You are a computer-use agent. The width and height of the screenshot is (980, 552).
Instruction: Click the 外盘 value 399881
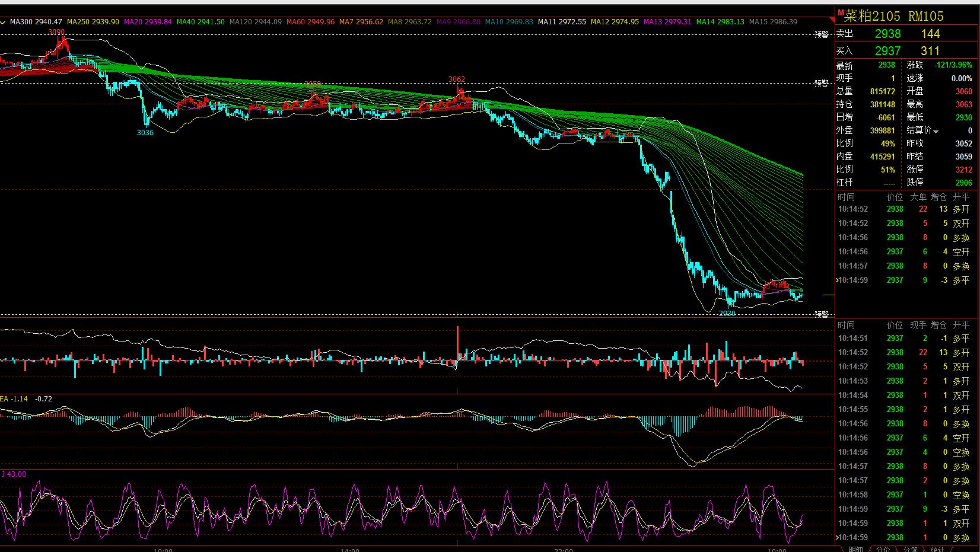(883, 130)
